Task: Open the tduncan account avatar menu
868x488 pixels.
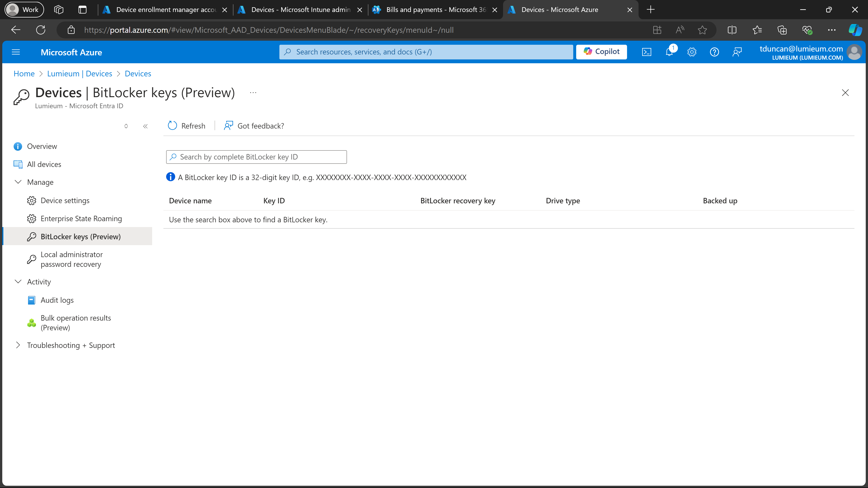Action: [x=854, y=52]
